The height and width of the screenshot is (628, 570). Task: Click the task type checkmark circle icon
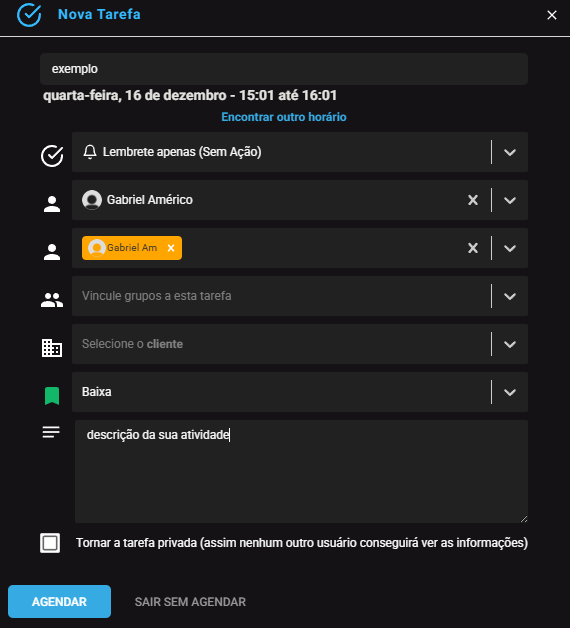tap(52, 156)
